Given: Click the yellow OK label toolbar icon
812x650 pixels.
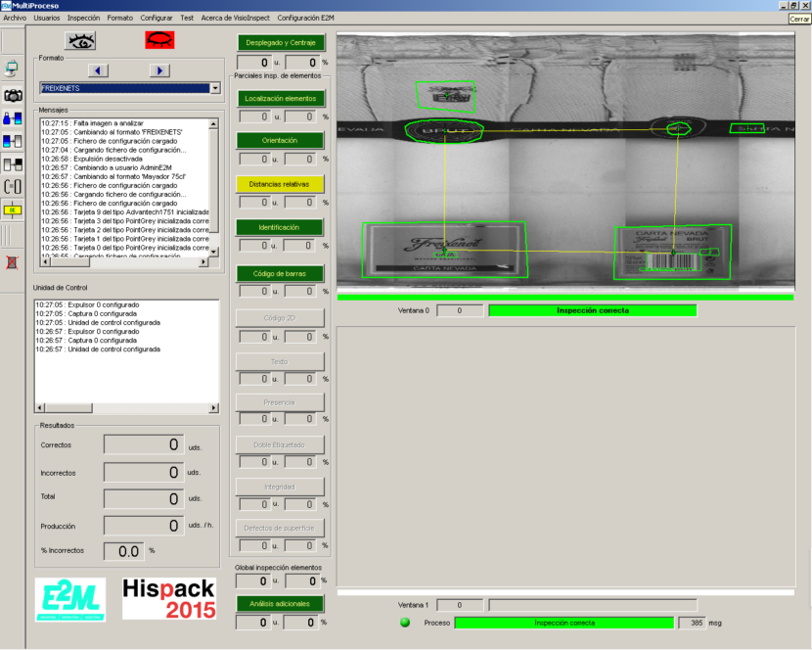Looking at the screenshot, I should (13, 209).
